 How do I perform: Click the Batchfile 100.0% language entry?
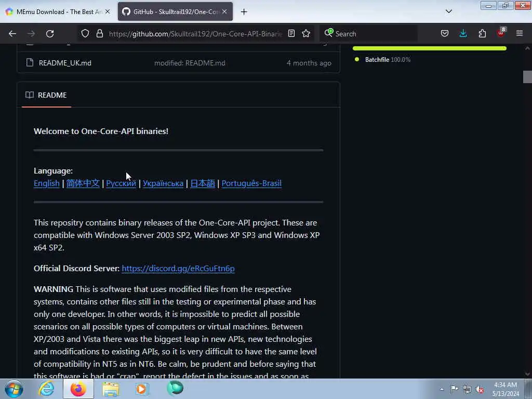coord(383,60)
